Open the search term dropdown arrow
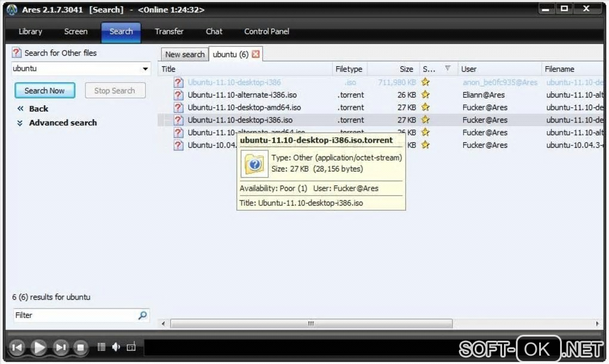 pos(145,69)
